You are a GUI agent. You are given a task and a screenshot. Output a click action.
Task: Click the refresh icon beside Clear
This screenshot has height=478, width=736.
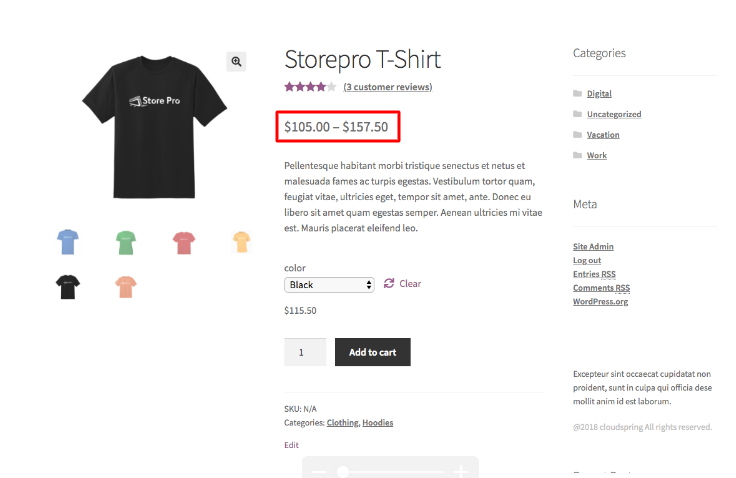(x=389, y=283)
